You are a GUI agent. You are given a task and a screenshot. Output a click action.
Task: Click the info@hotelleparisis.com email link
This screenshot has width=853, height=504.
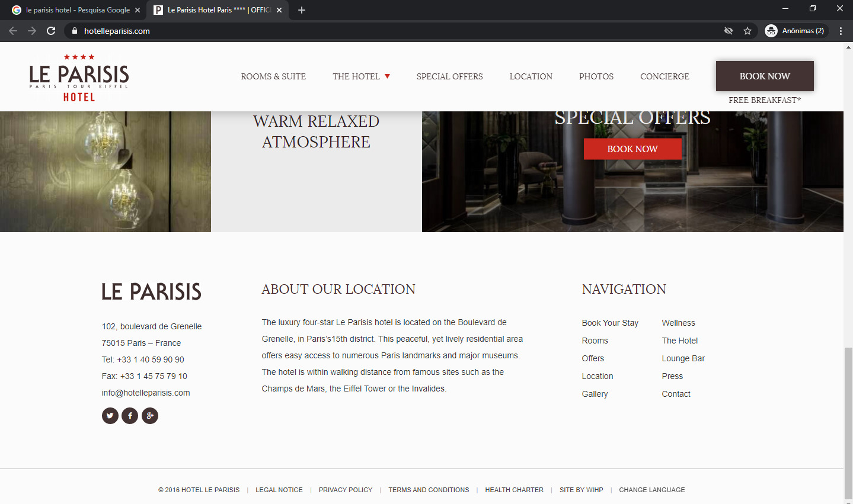pyautogui.click(x=146, y=393)
